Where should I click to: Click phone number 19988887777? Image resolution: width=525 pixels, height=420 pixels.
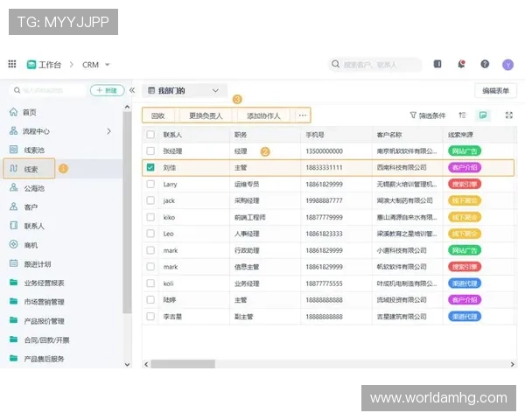pos(324,200)
